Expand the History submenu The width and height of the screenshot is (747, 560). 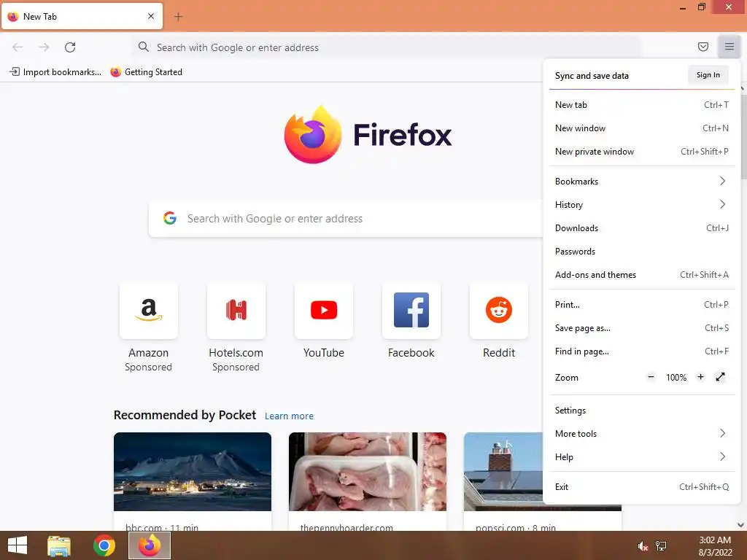[641, 205]
